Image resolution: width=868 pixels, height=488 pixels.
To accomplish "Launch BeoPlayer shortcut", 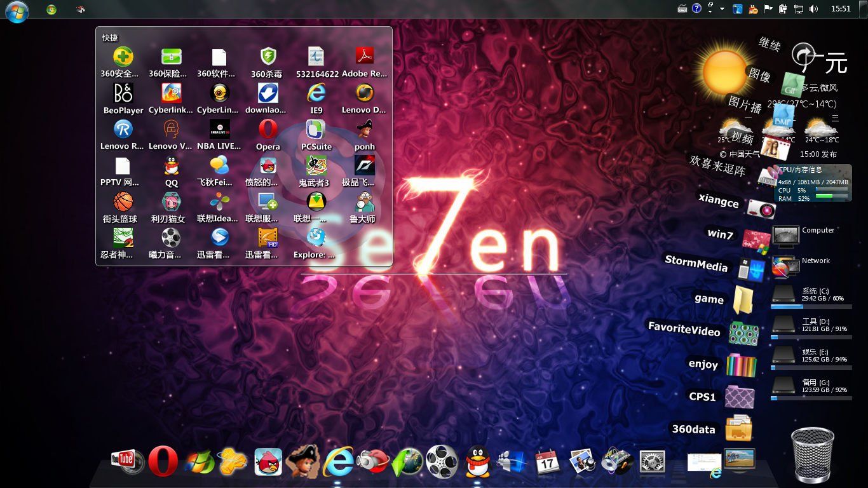I will 123,98.
